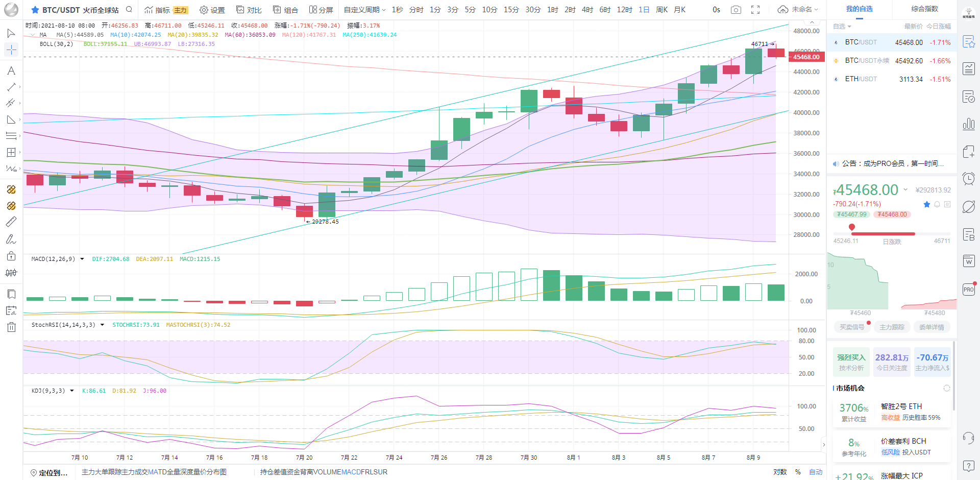Toggle the blue favorite star beside price
Image resolution: width=980 pixels, height=480 pixels.
927,204
